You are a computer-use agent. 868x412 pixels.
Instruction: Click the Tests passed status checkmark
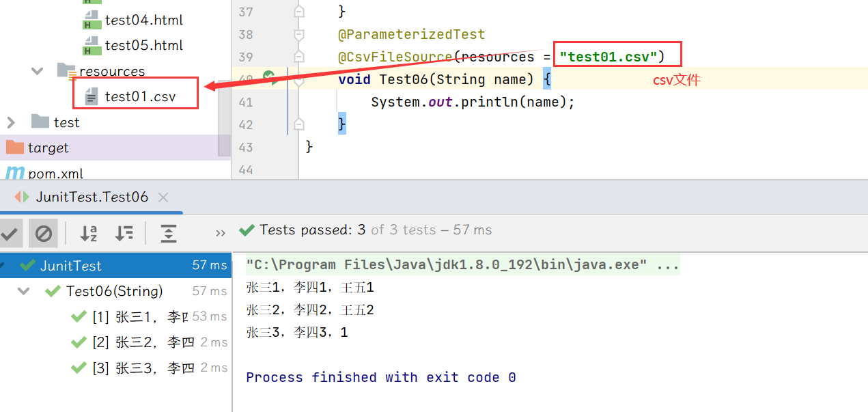(x=247, y=230)
